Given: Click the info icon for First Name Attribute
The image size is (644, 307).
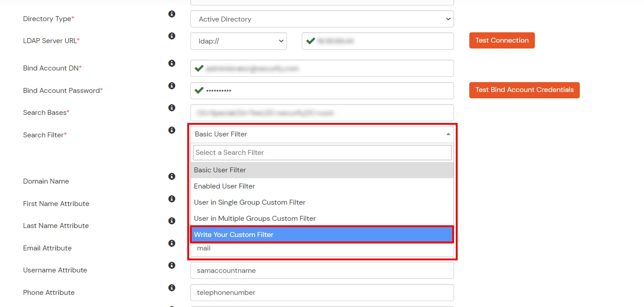Looking at the screenshot, I should pos(172,199).
